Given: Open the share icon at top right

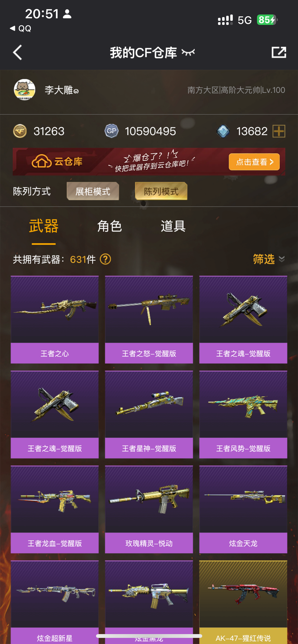Looking at the screenshot, I should (279, 52).
